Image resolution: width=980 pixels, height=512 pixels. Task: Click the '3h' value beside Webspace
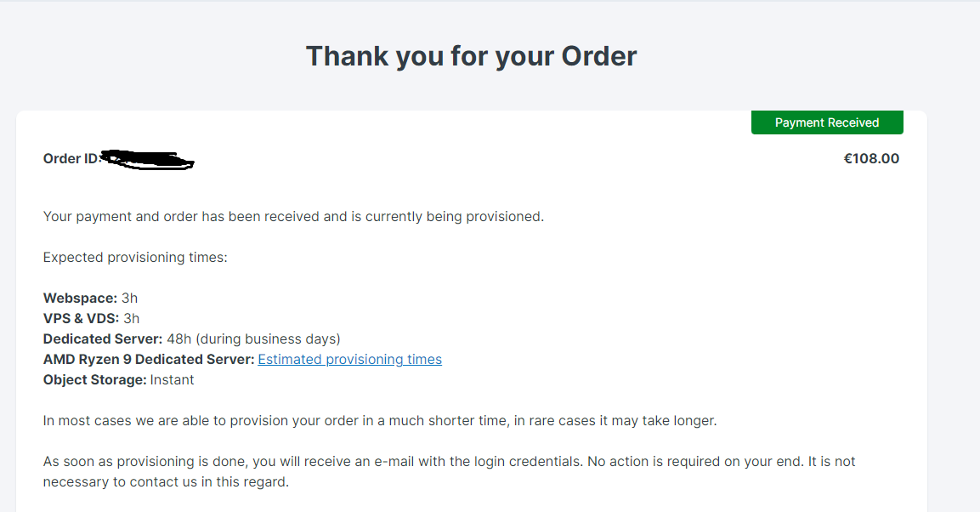tap(129, 299)
